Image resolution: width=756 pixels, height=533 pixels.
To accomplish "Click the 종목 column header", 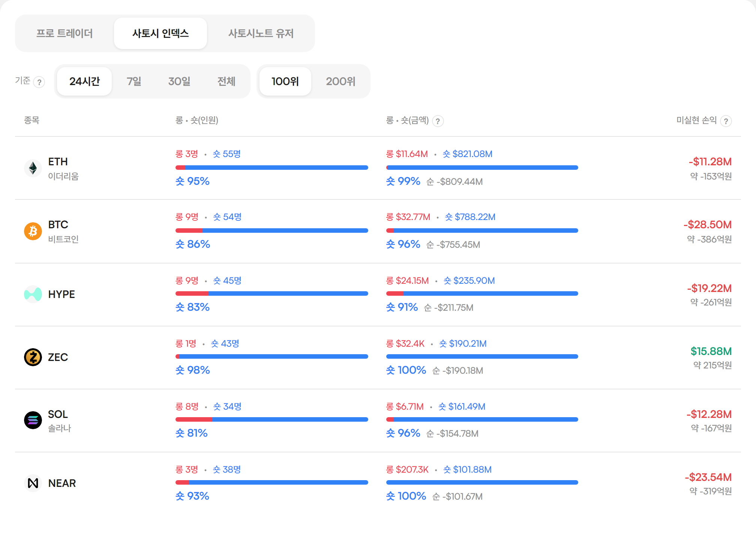I will click(x=31, y=120).
